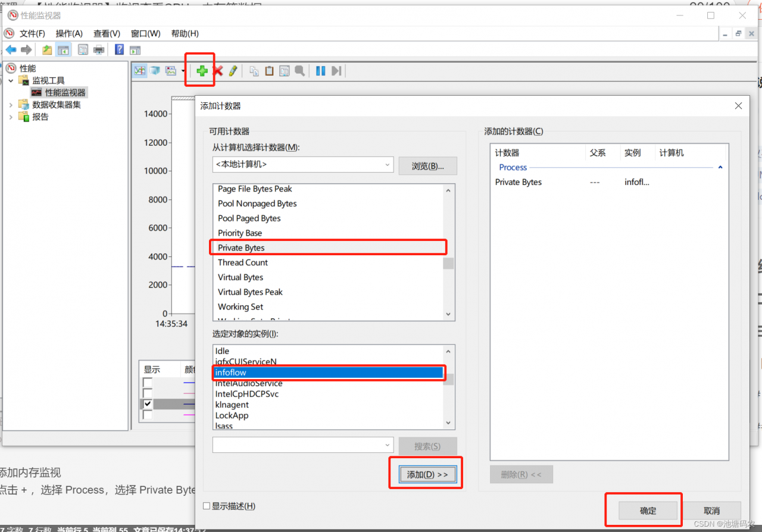Screen dimensions: 762x532
Task: Click the View current activity graph icon
Action: pos(140,71)
